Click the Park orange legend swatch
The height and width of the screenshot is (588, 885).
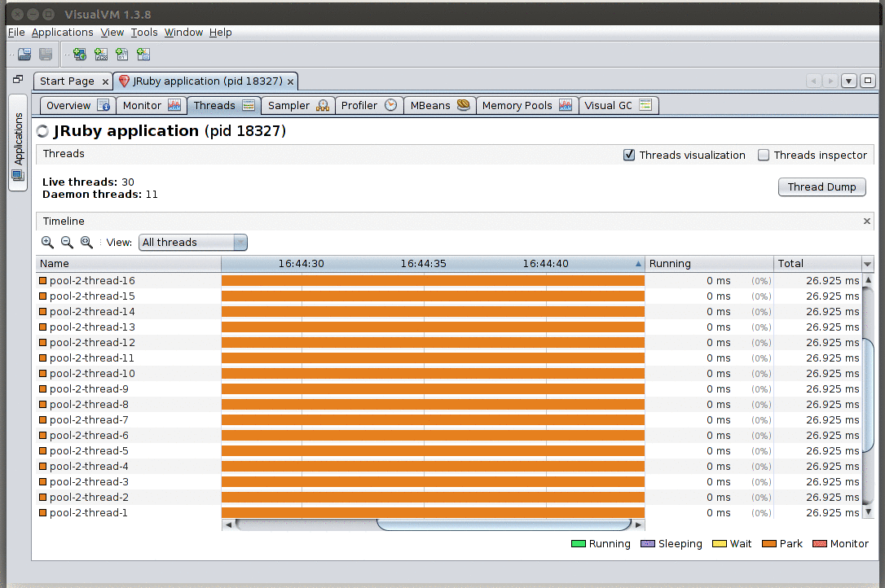tap(768, 544)
